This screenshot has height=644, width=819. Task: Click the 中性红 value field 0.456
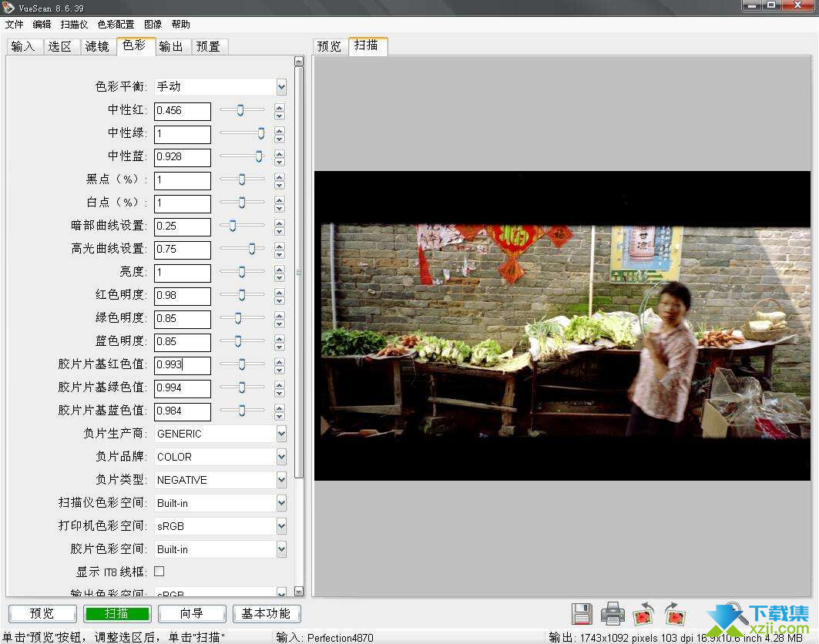(x=183, y=111)
